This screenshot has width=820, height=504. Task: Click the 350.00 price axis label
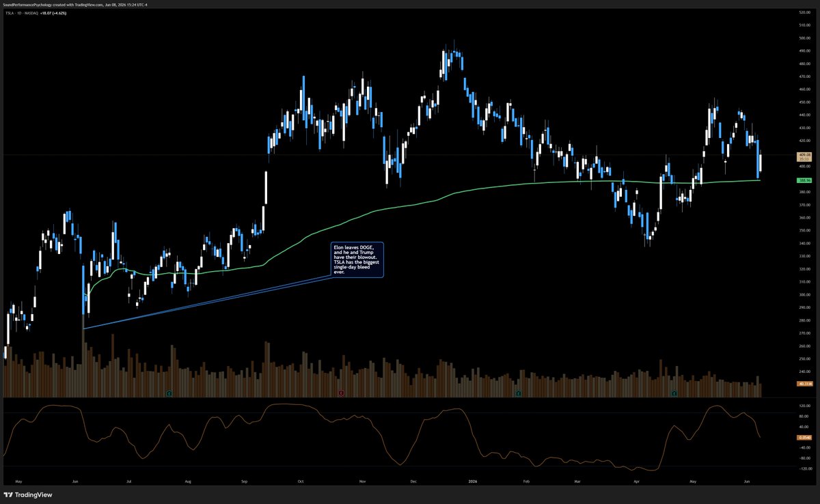tap(804, 230)
